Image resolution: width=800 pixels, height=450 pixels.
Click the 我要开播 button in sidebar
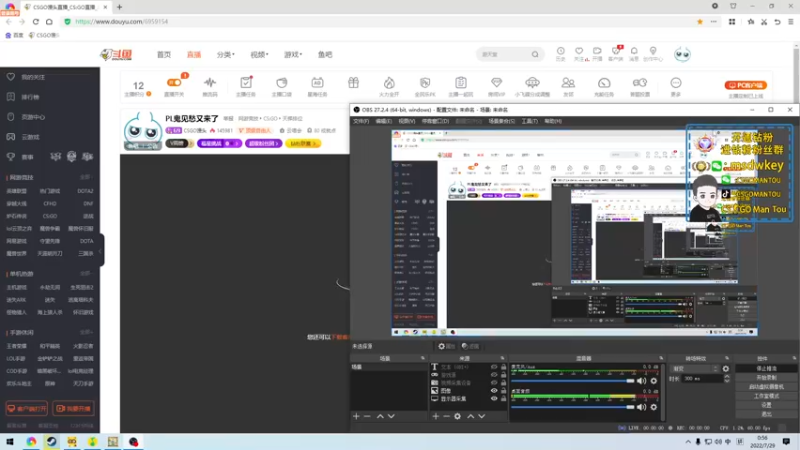pos(73,408)
